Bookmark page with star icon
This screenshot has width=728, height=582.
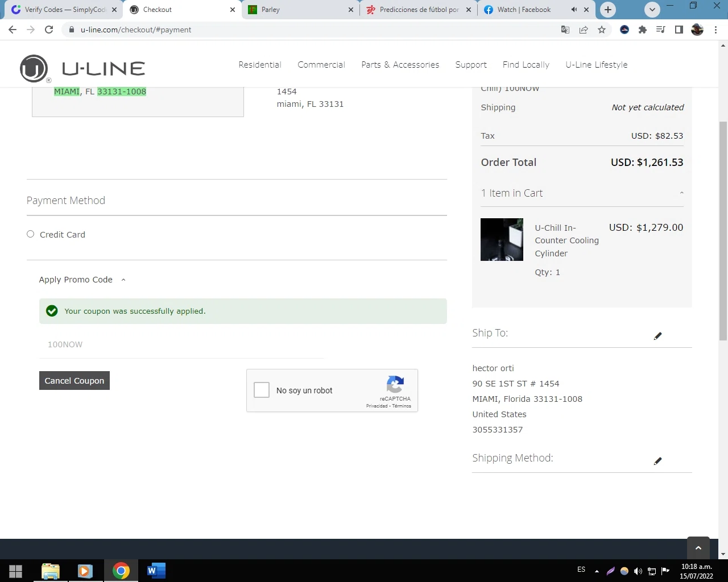[602, 30]
